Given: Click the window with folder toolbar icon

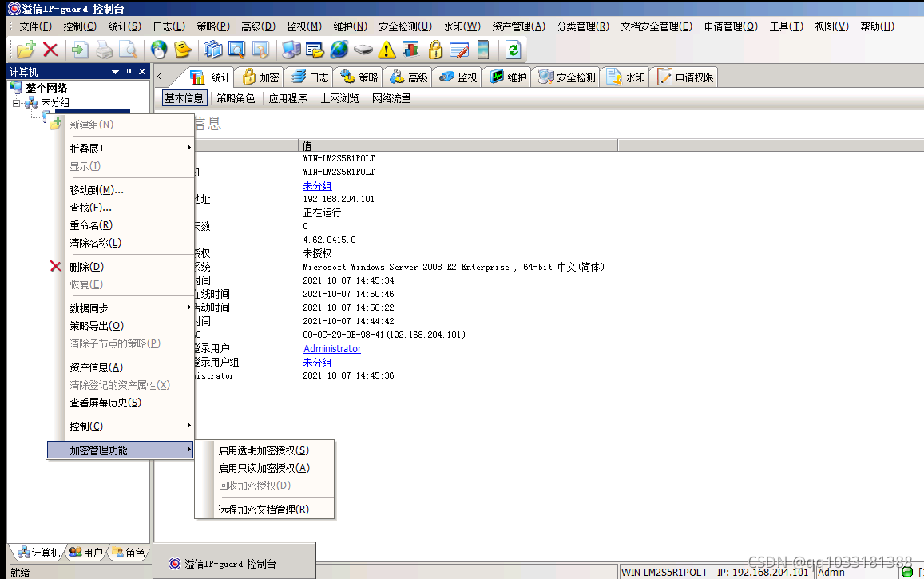Looking at the screenshot, I should (x=315, y=50).
